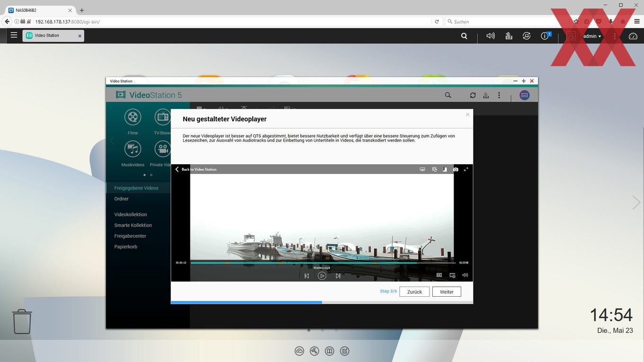Click the Weiter button

coord(447,291)
